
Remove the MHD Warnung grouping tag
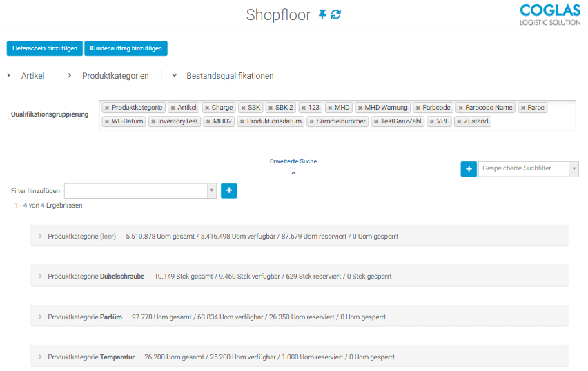pos(360,108)
